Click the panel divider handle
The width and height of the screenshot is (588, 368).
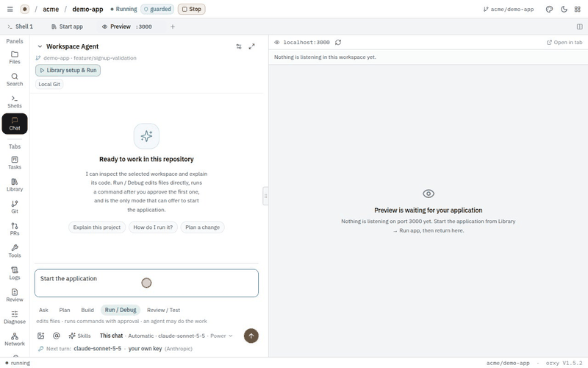pos(265,196)
